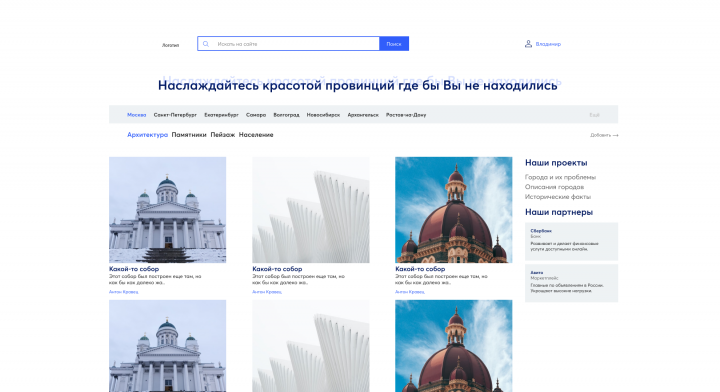Select the Самара city tab

click(256, 115)
